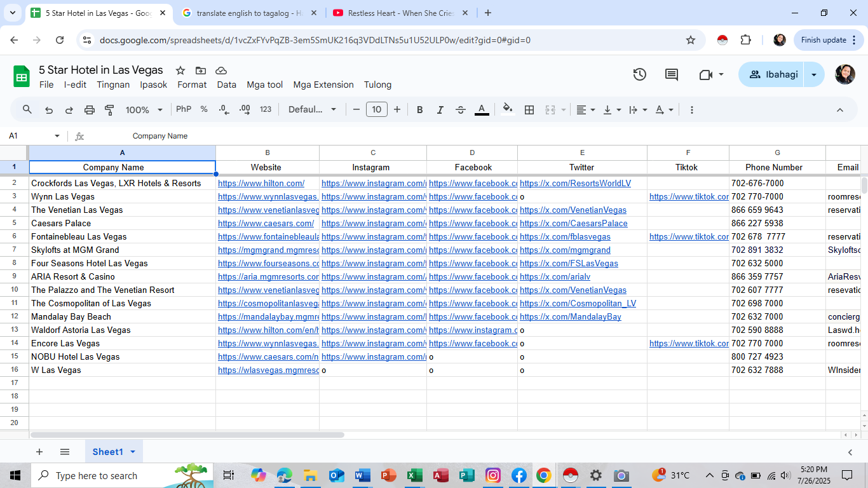Viewport: 868px width, 488px height.
Task: Print the spreadsheet
Action: [x=90, y=110]
